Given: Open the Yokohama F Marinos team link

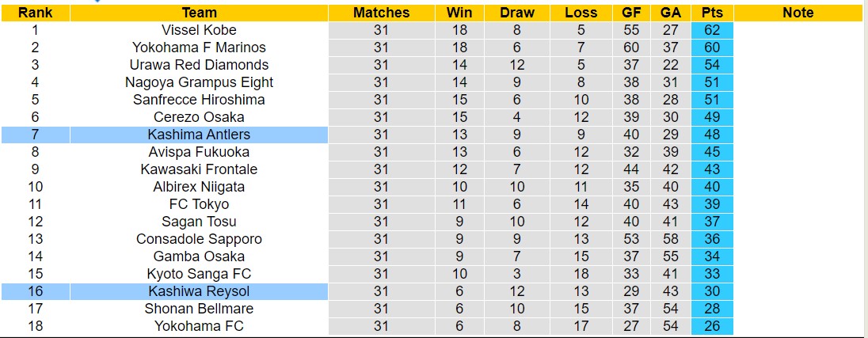Looking at the screenshot, I should (x=199, y=47).
